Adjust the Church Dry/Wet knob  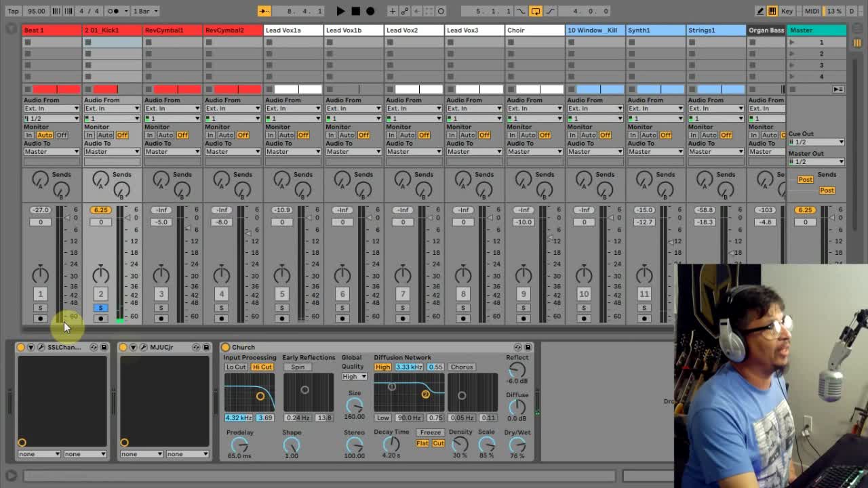click(x=517, y=445)
